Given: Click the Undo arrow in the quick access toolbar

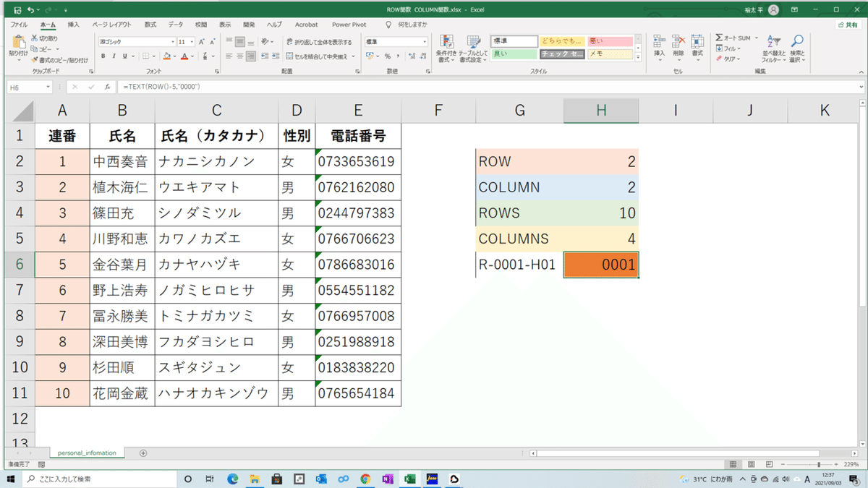Looking at the screenshot, I should [30, 10].
